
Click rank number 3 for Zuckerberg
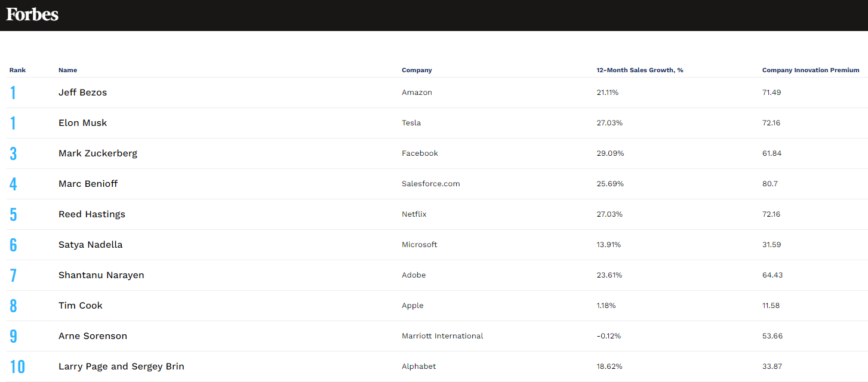click(13, 153)
